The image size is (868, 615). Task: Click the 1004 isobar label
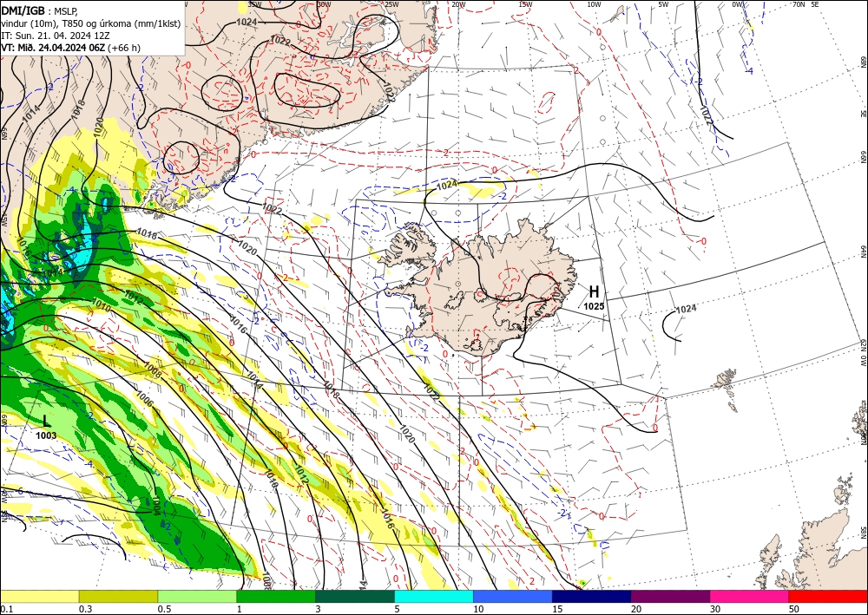click(156, 506)
